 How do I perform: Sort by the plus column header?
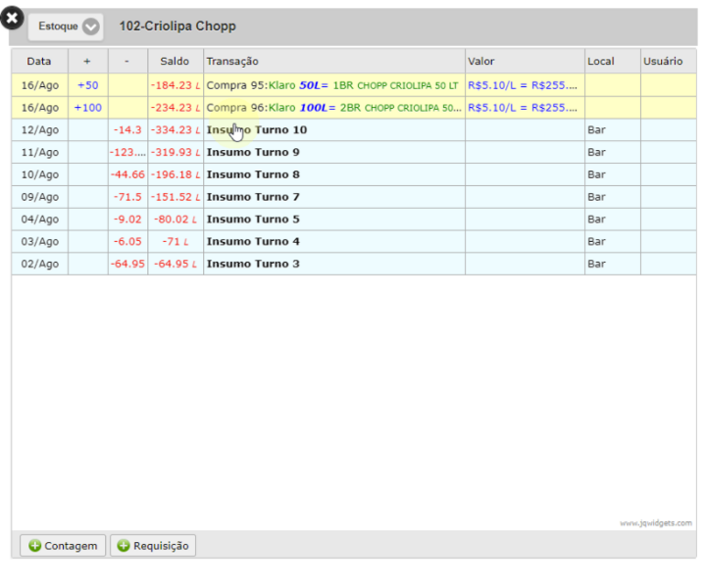88,61
